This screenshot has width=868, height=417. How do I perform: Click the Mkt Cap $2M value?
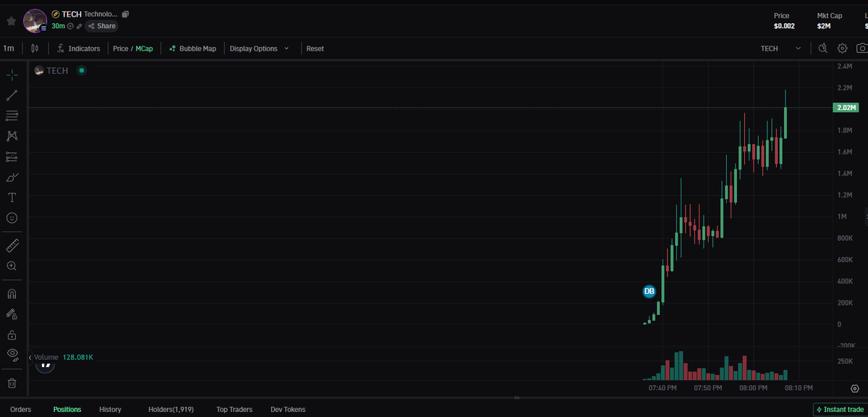[x=824, y=26]
